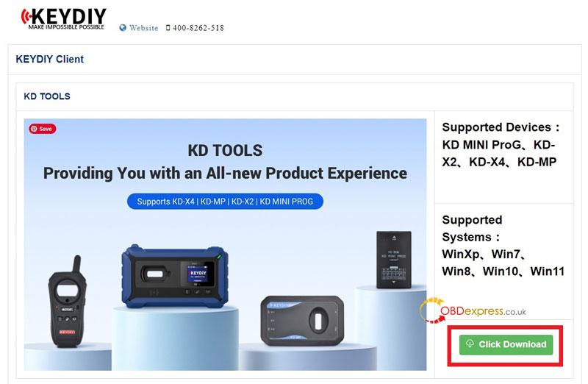Screen dimensions: 588x384
Task: Click the KD-X2 handheld remote device image
Action: coord(68,302)
